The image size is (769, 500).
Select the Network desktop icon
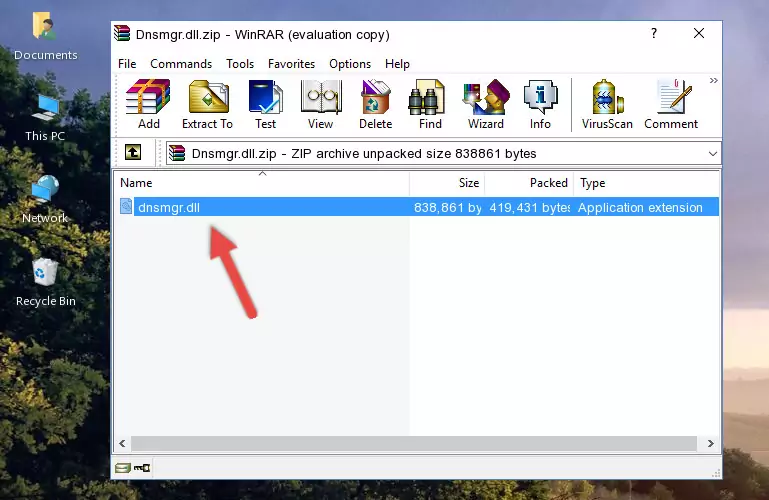click(45, 200)
